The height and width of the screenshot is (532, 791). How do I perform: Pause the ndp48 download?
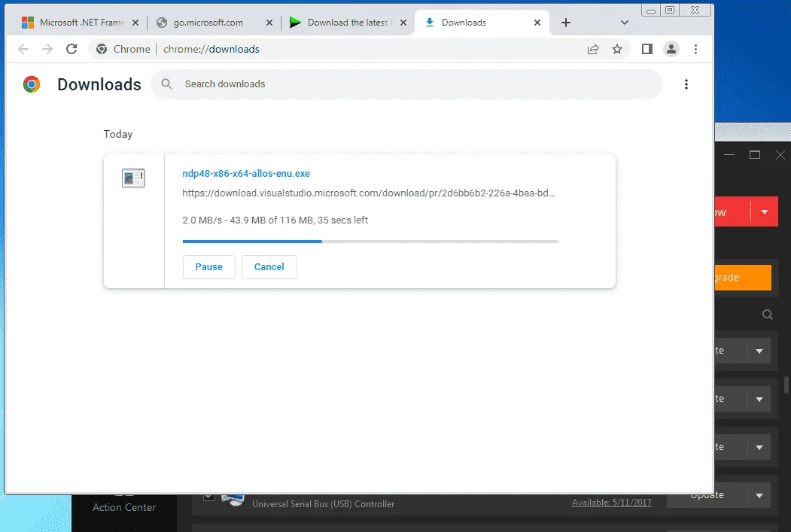(208, 267)
